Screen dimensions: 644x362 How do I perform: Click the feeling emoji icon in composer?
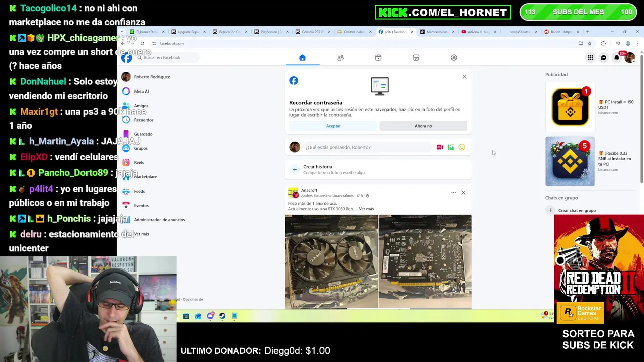(462, 147)
